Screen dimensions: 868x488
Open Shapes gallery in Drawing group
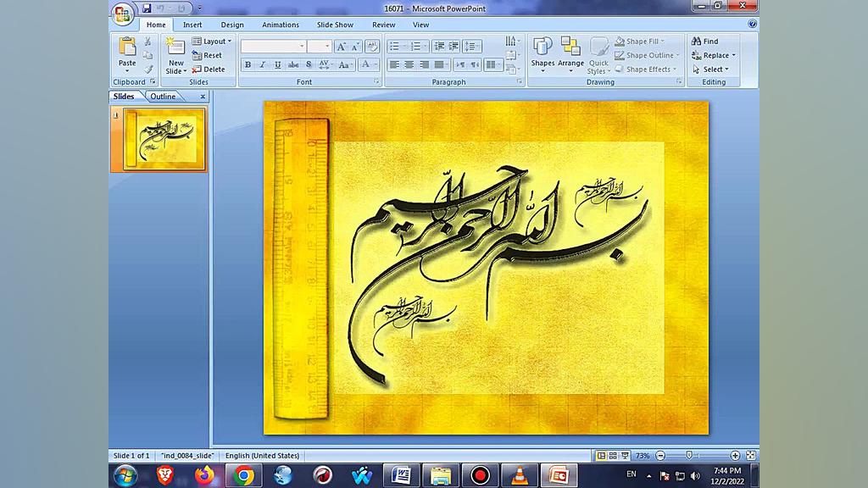542,55
